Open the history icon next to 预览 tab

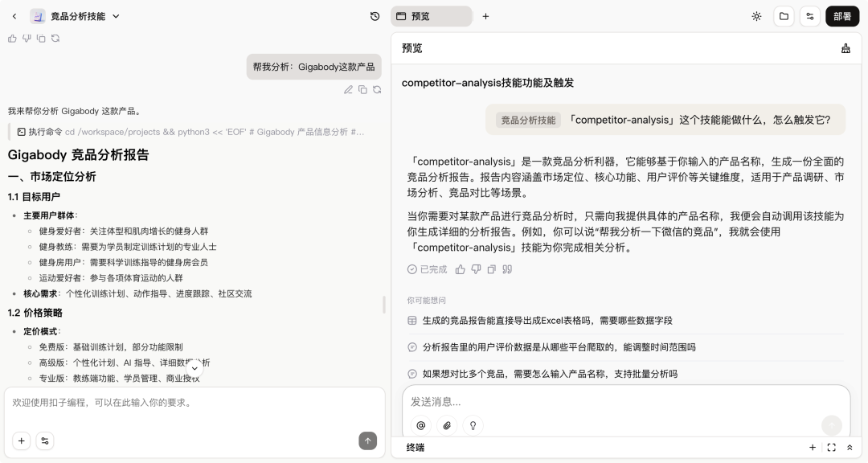point(374,16)
